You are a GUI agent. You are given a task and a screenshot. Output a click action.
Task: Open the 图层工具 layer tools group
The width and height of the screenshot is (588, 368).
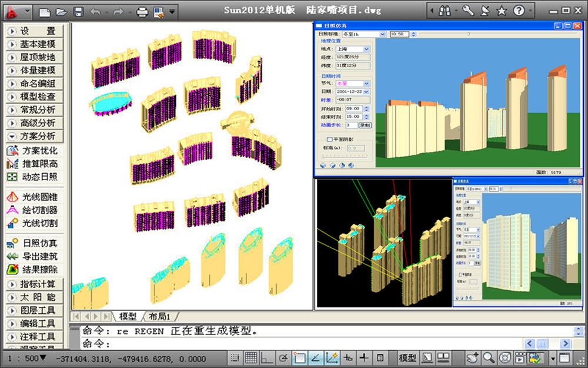35,310
